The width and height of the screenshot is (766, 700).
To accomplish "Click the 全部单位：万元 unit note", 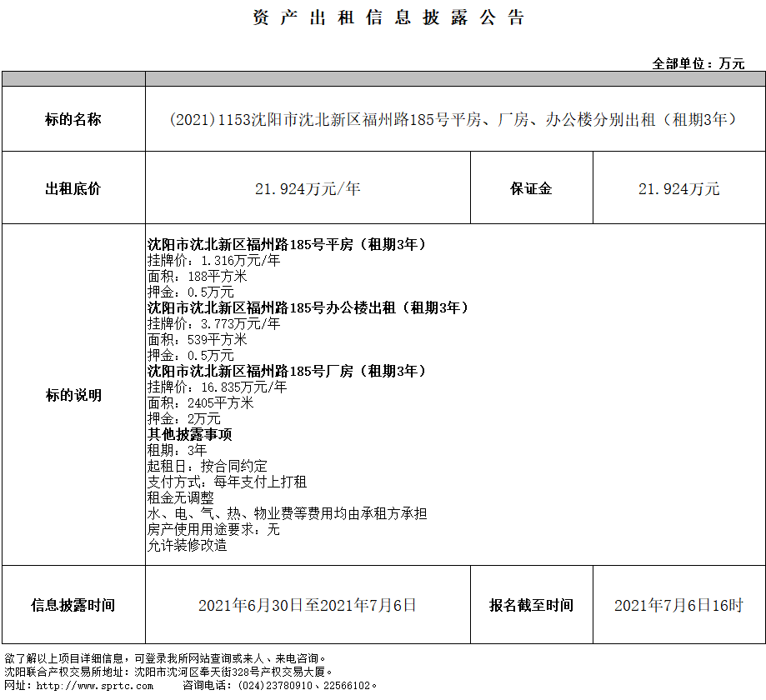I will [x=698, y=63].
